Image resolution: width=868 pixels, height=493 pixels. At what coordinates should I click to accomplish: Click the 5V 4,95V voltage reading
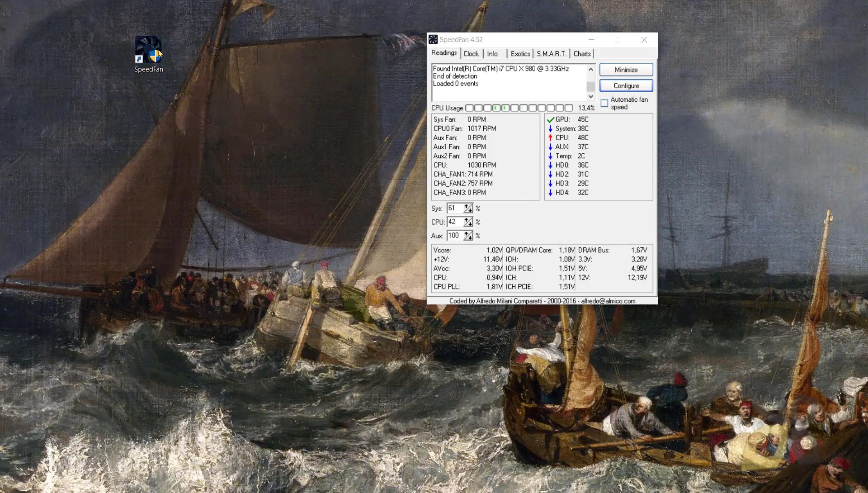(613, 269)
